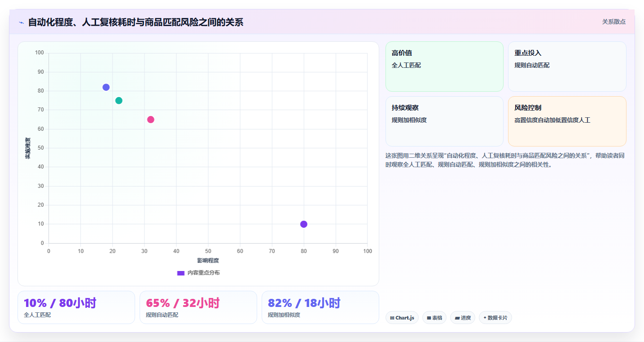Click the 内容重点分布 legend label
This screenshot has width=644, height=342.
204,273
